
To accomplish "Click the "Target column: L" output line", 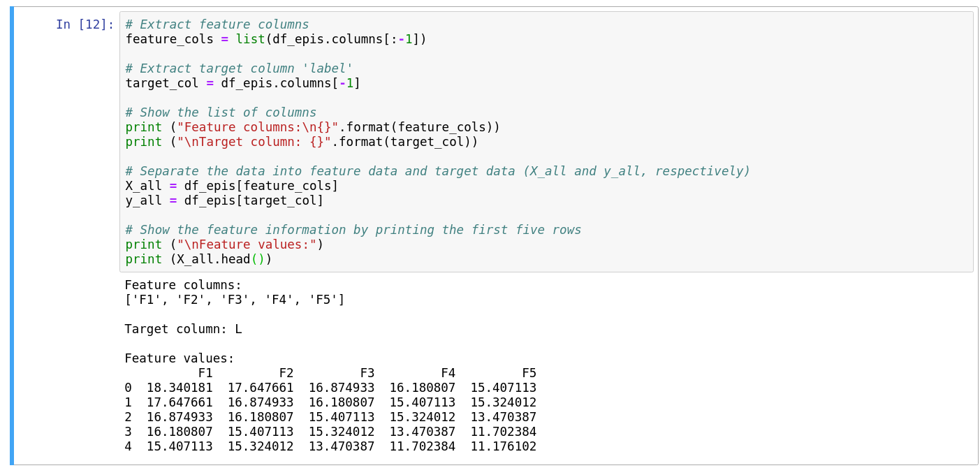I will (x=183, y=329).
